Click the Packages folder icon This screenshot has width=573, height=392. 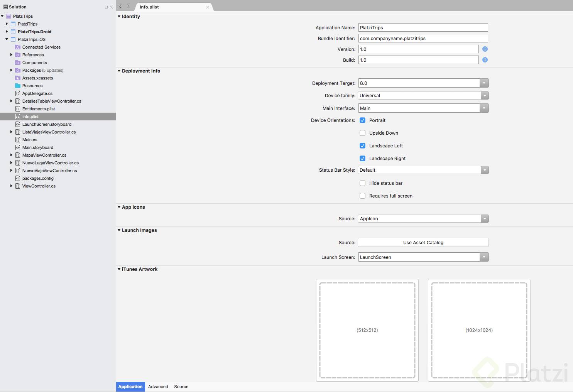pyautogui.click(x=18, y=70)
